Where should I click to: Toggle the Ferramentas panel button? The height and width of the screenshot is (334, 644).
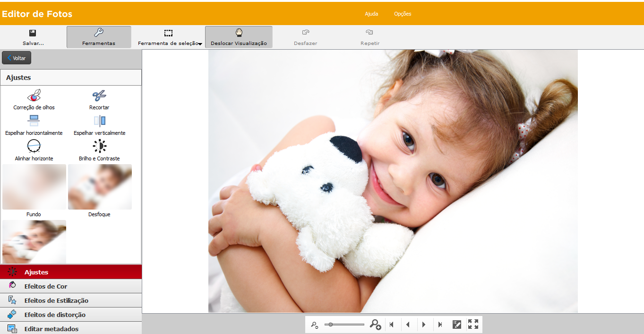(x=99, y=37)
